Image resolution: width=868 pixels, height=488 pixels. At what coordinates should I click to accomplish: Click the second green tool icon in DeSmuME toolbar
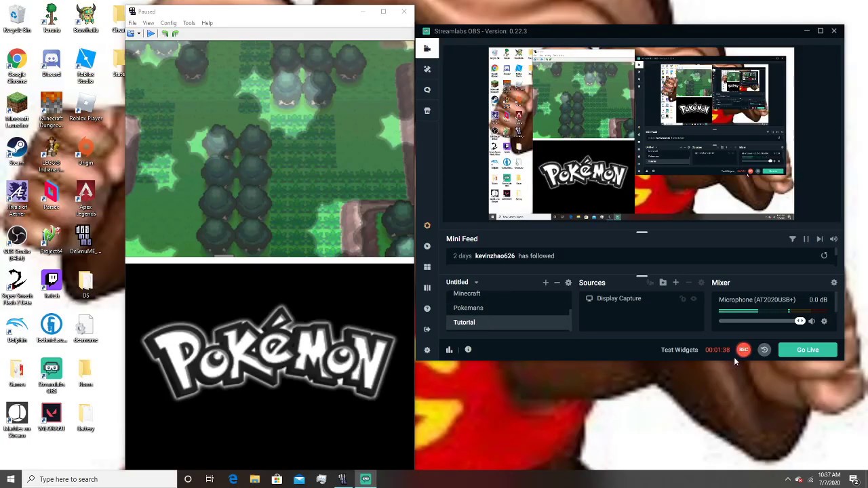tap(175, 33)
